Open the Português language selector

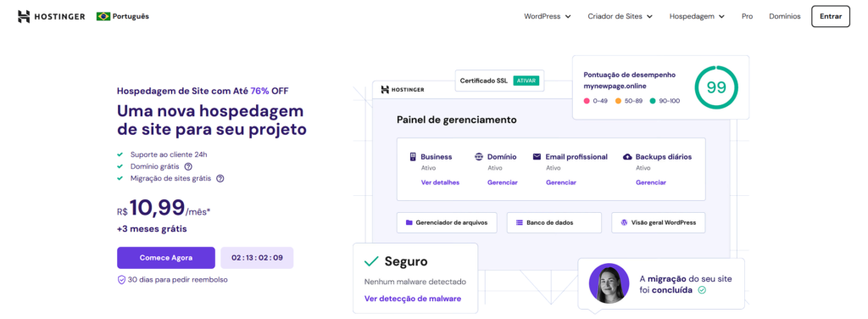[122, 17]
